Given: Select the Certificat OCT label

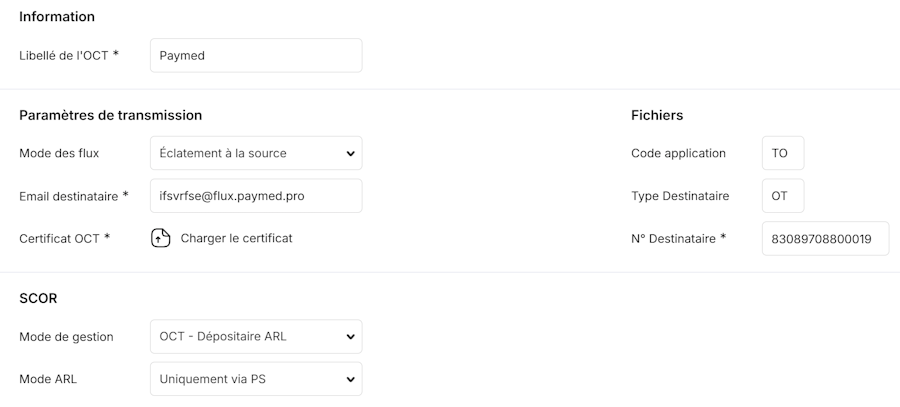Looking at the screenshot, I should [x=64, y=238].
